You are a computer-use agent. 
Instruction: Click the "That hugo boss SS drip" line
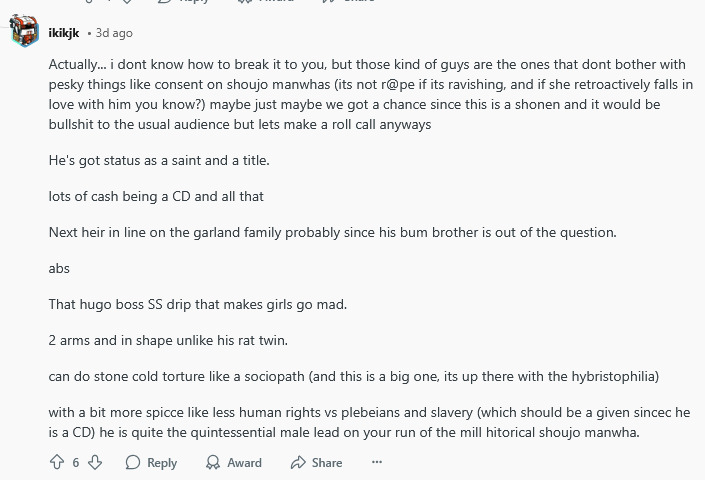(197, 304)
